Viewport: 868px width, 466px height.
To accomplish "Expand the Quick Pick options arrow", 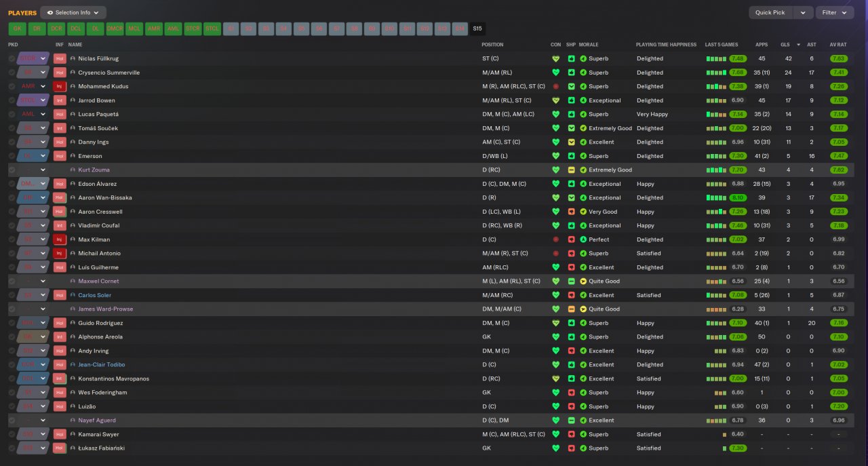I will 803,12.
